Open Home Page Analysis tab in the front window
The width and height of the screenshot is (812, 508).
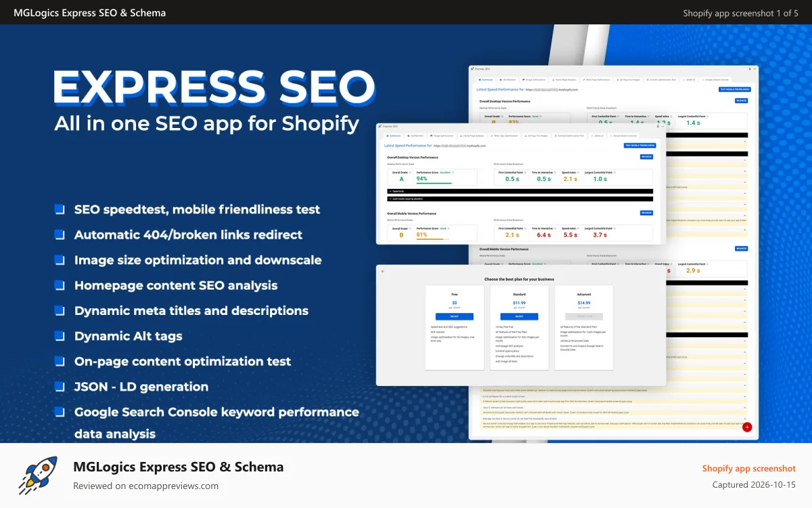tap(472, 136)
